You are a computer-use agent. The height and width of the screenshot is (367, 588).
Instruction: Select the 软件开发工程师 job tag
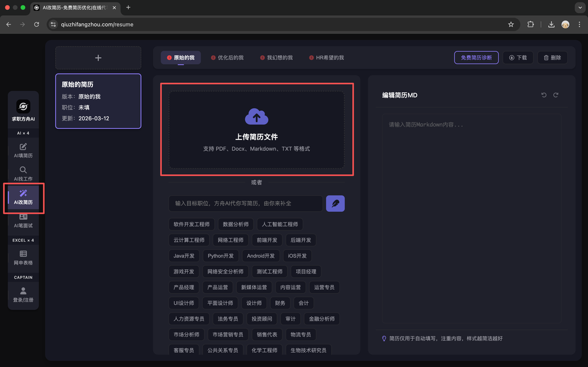[x=191, y=224]
